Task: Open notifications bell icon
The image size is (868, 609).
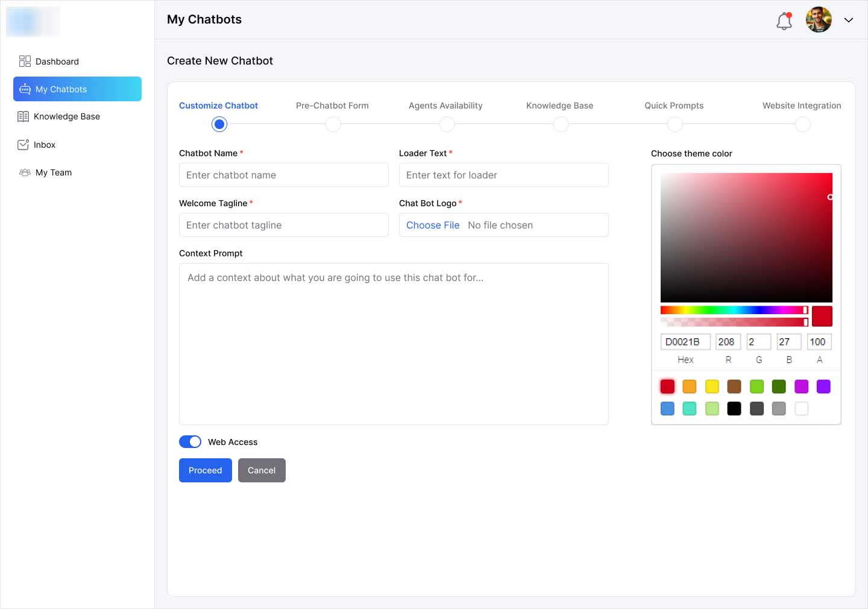Action: [x=784, y=21]
